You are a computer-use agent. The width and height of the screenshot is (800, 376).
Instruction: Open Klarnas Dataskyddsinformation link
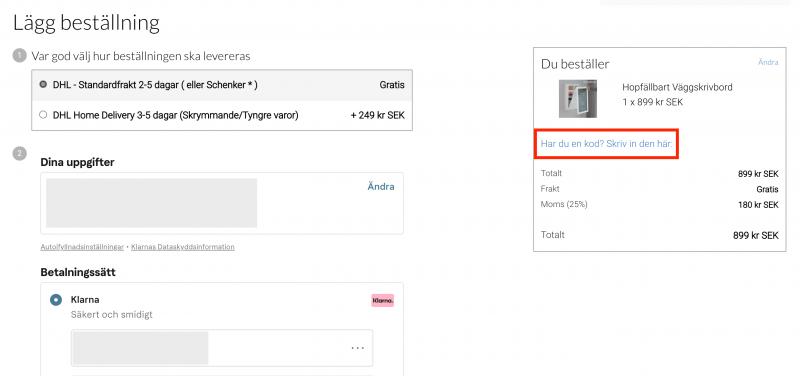point(183,247)
